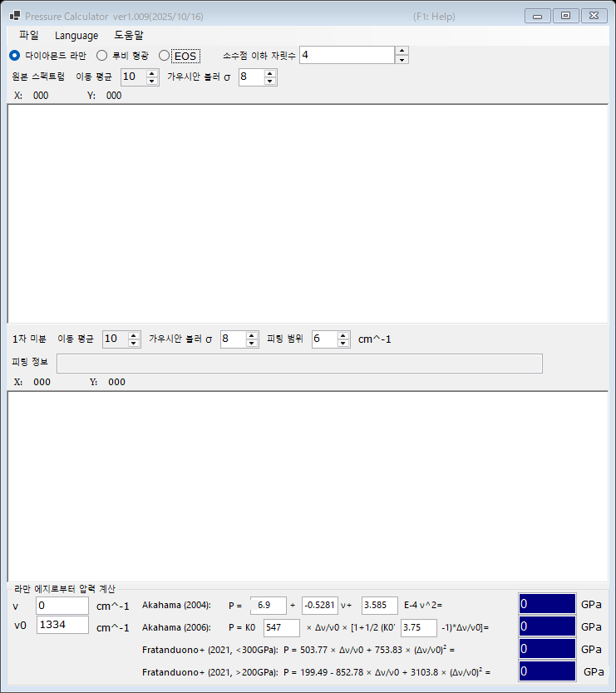Screen dimensions: 616x693
Task: Click the 원본 스펙트럼 label
Action: coord(38,77)
